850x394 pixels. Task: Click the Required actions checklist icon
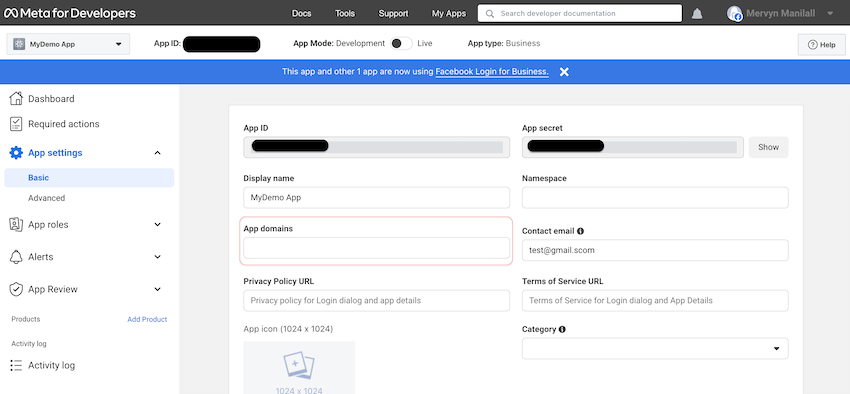(17, 124)
